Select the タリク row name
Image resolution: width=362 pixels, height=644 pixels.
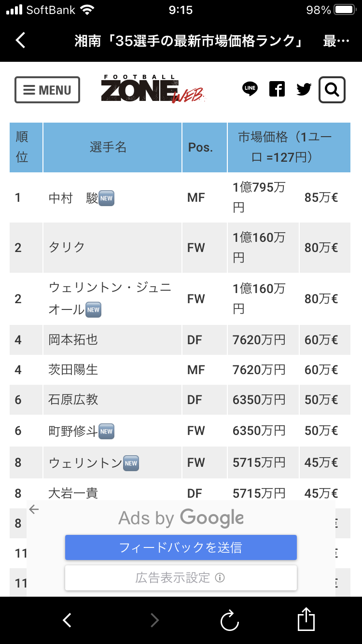tap(67, 247)
